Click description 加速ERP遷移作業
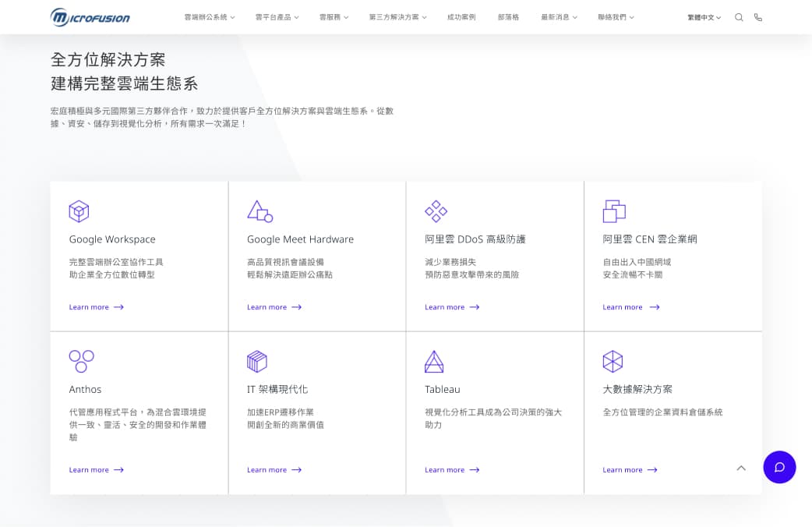 tap(281, 412)
